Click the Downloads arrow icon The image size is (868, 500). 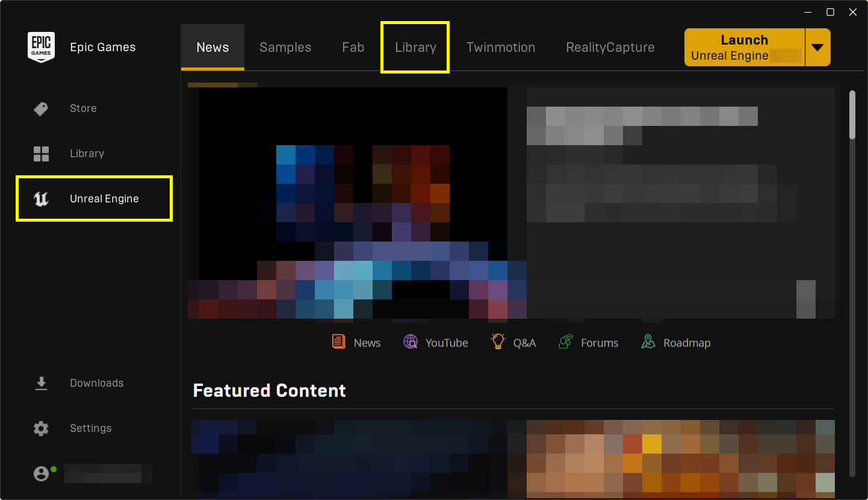pyautogui.click(x=41, y=383)
